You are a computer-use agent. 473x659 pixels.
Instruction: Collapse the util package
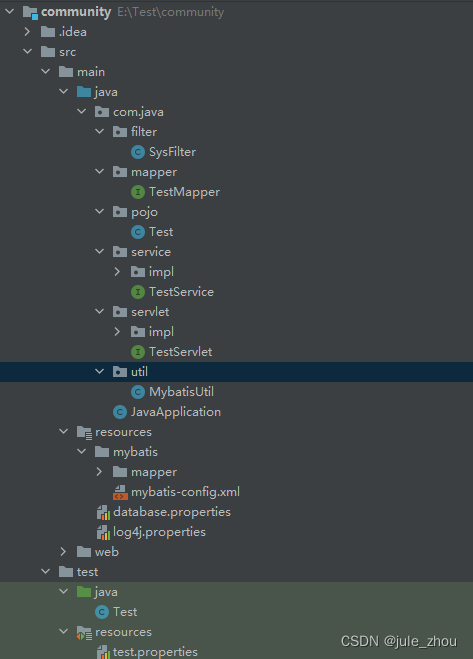pos(100,372)
